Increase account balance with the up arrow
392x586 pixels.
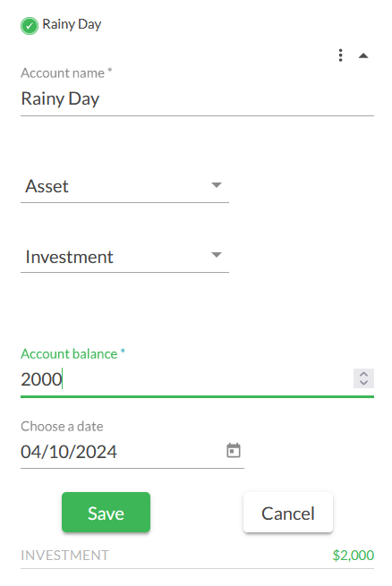point(363,374)
